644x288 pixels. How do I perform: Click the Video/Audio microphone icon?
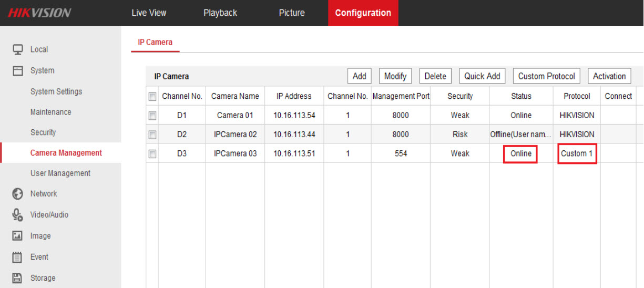pos(18,215)
